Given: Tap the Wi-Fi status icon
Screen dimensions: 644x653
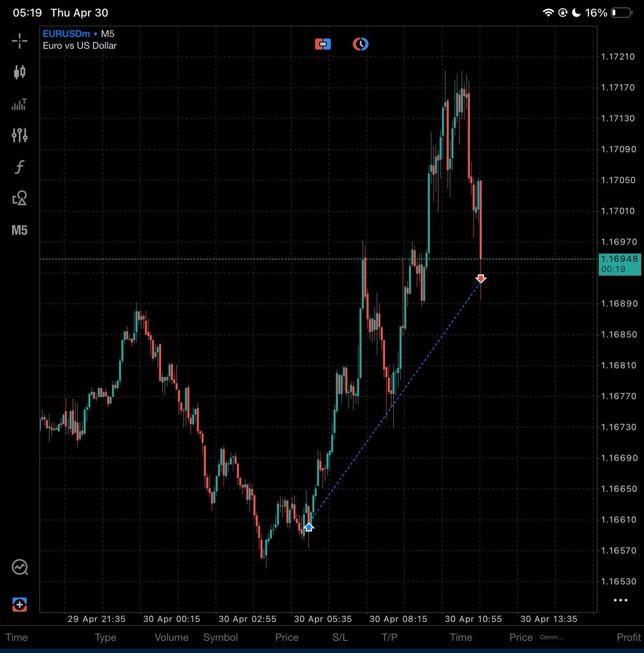Looking at the screenshot, I should pyautogui.click(x=548, y=13).
